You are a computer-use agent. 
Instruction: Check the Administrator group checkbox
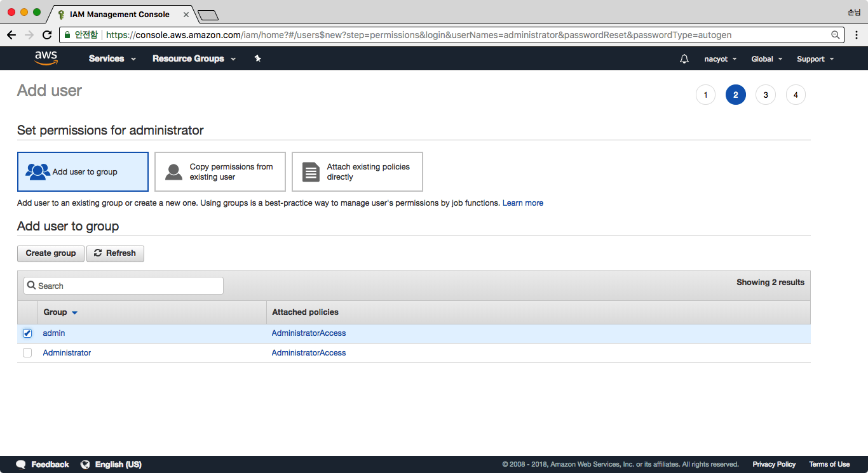tap(27, 353)
